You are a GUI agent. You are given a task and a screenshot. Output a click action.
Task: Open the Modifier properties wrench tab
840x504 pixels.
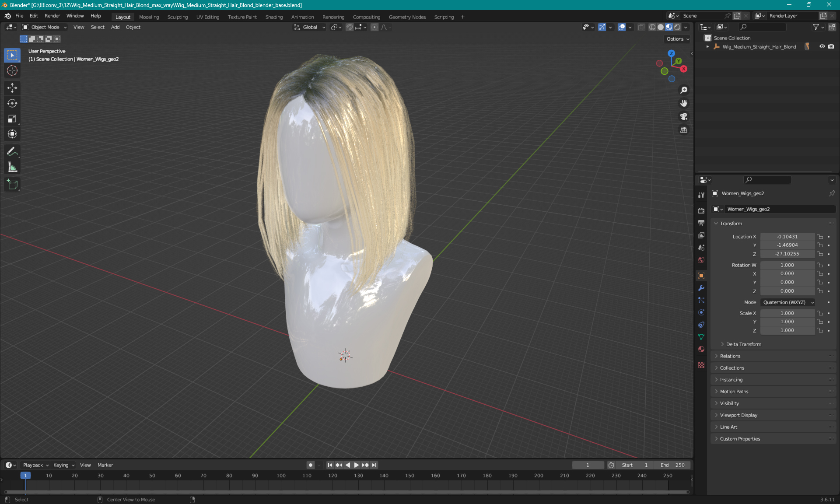tap(701, 288)
